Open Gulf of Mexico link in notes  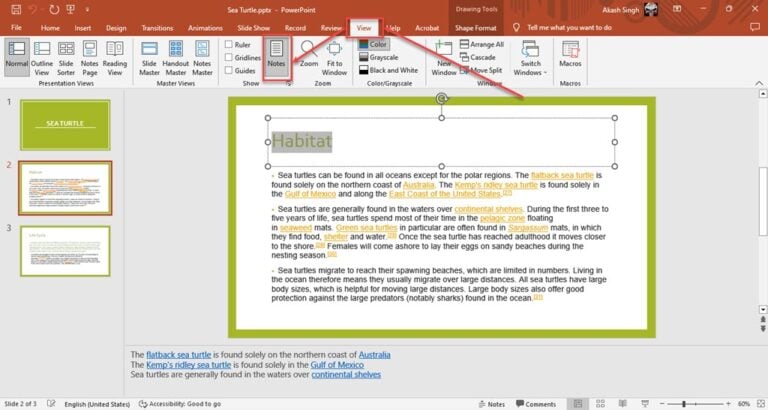pyautogui.click(x=337, y=365)
